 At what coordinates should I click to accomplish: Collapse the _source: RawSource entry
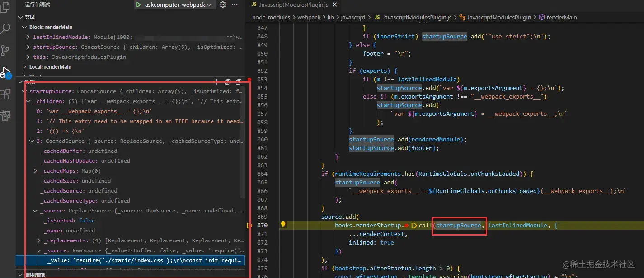(x=39, y=250)
